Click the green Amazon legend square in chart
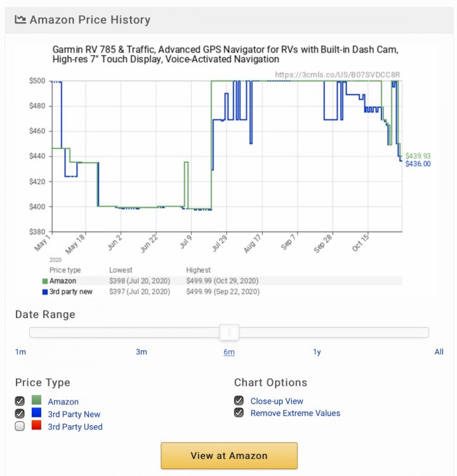This screenshot has height=476, width=457. pos(44,281)
